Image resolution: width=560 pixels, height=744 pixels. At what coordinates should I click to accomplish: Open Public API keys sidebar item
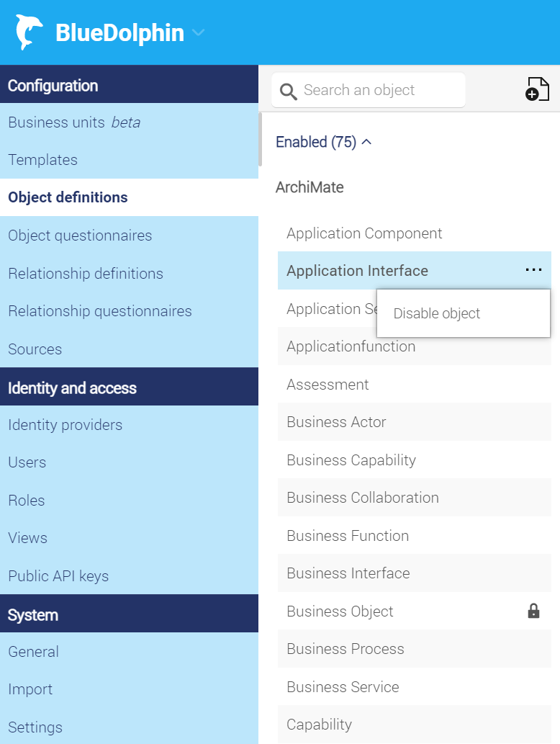(x=129, y=575)
